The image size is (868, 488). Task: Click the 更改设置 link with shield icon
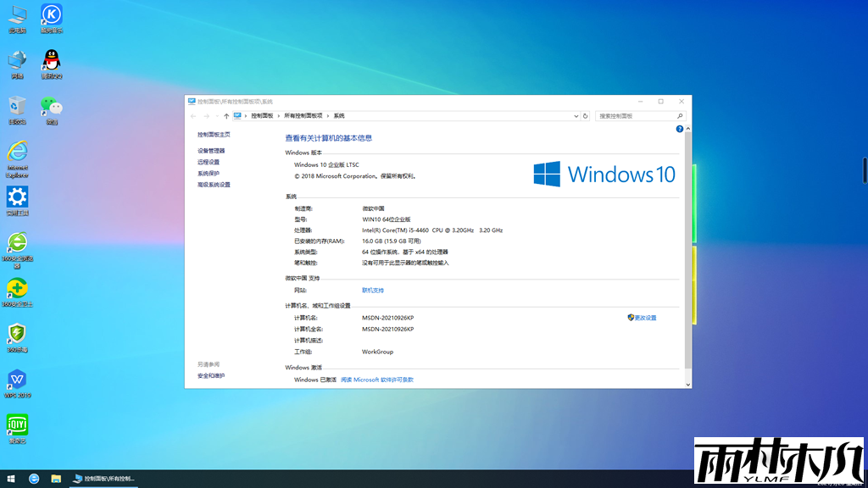(x=642, y=316)
